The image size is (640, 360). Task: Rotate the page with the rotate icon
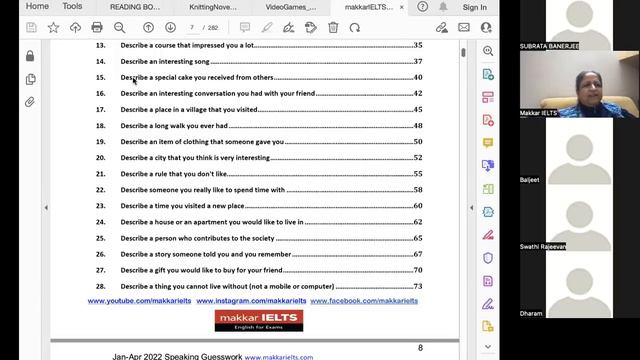(x=355, y=28)
